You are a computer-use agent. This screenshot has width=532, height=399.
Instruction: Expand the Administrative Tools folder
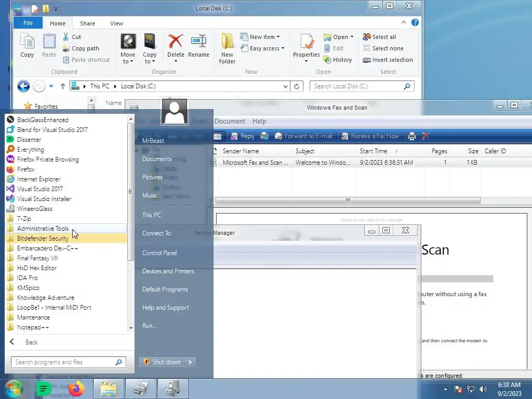[x=66, y=229]
